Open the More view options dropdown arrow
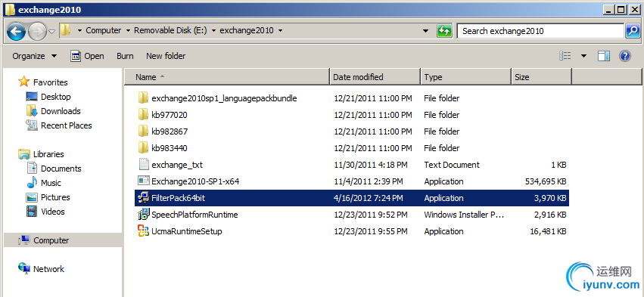This screenshot has width=644, height=297. pyautogui.click(x=583, y=56)
